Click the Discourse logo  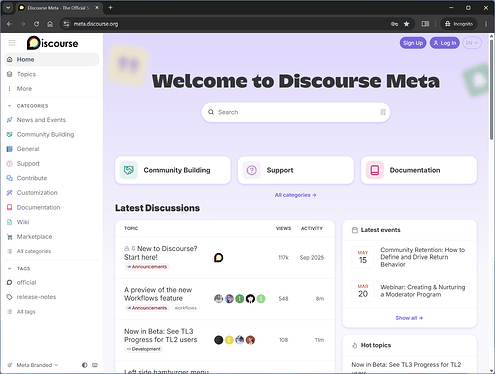53,43
